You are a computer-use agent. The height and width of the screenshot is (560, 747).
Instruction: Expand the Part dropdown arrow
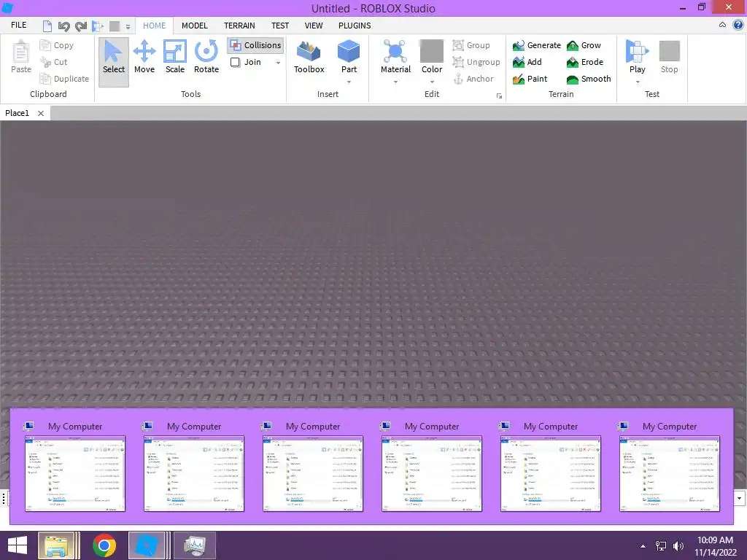349,82
